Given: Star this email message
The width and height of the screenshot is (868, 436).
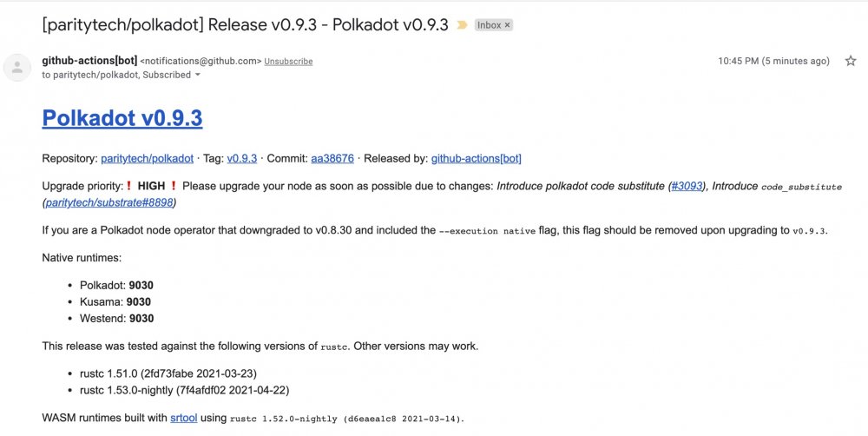Looking at the screenshot, I should pos(851,61).
